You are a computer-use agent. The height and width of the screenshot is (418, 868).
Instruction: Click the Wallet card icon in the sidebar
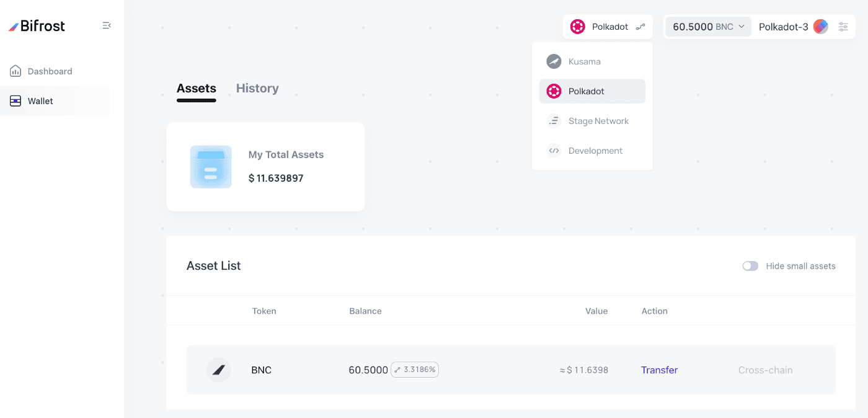coord(15,101)
